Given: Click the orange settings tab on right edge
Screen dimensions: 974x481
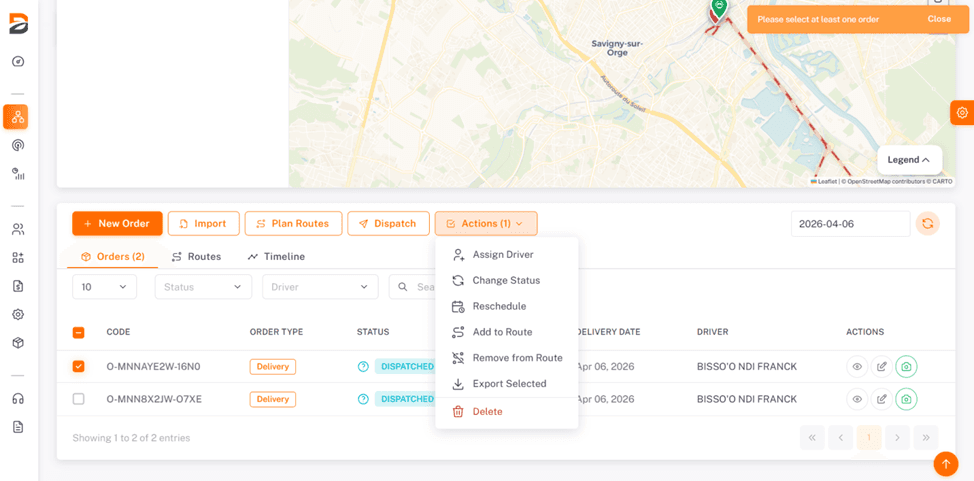Looking at the screenshot, I should click(962, 112).
